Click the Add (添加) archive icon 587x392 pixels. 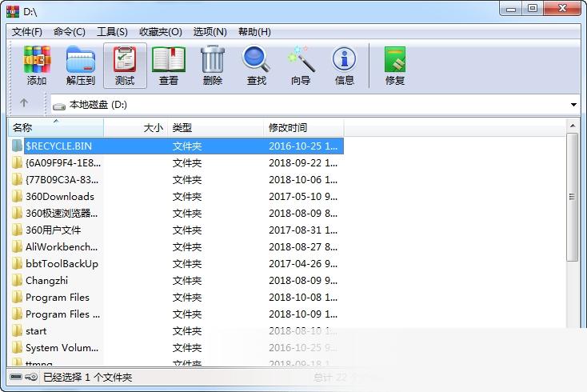tap(37, 59)
